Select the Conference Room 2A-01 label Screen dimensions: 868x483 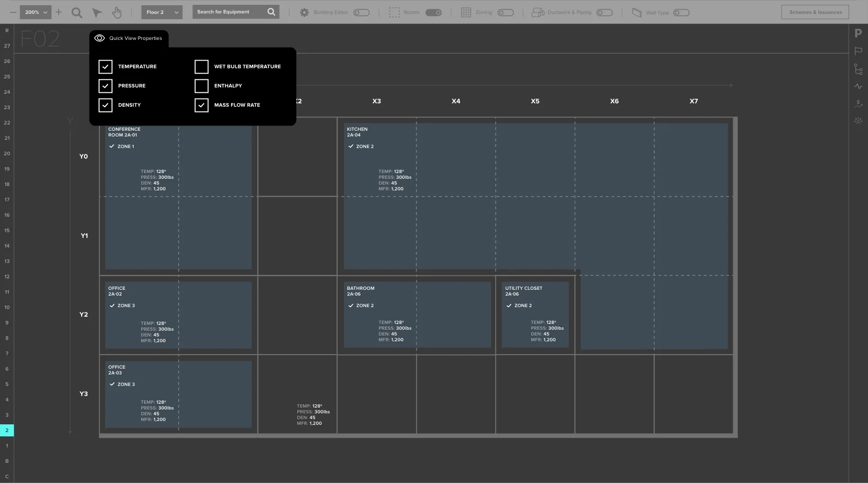pyautogui.click(x=124, y=132)
